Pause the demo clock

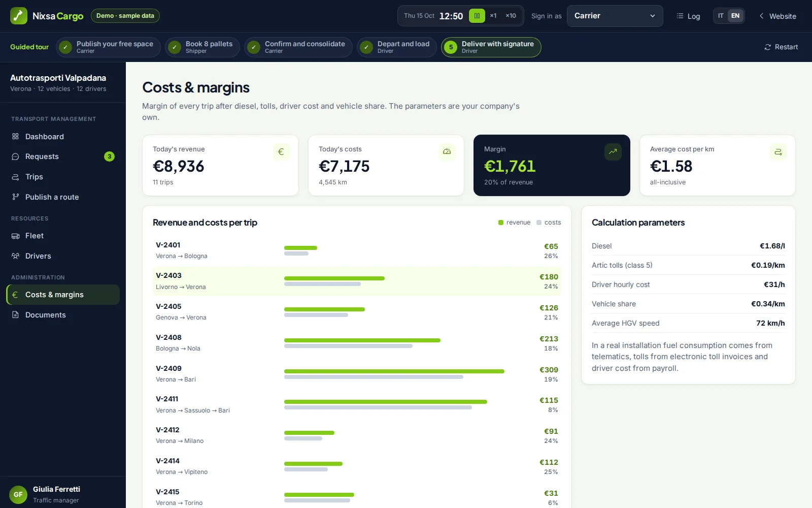(477, 16)
